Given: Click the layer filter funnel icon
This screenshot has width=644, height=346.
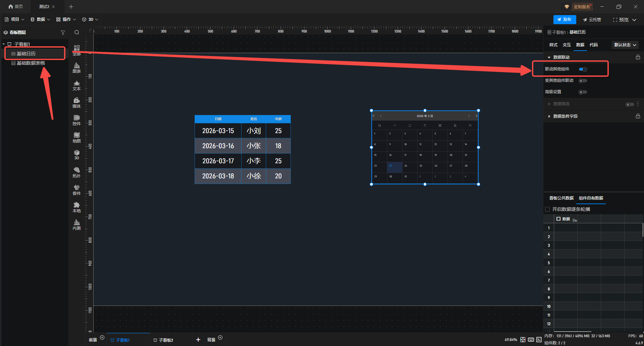Looking at the screenshot, I should coord(63,33).
